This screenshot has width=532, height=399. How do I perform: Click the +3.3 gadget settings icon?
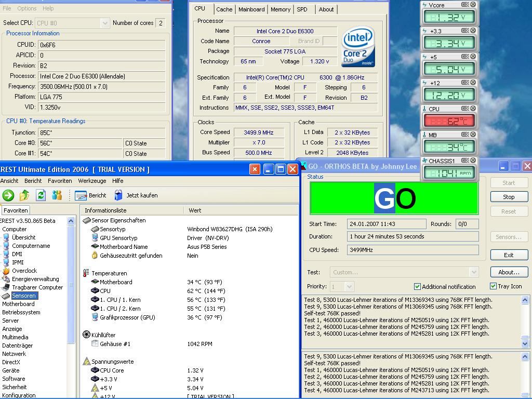click(465, 31)
